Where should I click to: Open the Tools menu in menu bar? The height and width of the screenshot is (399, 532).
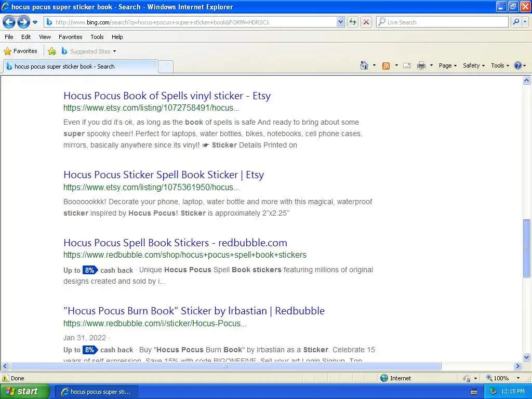coord(97,37)
